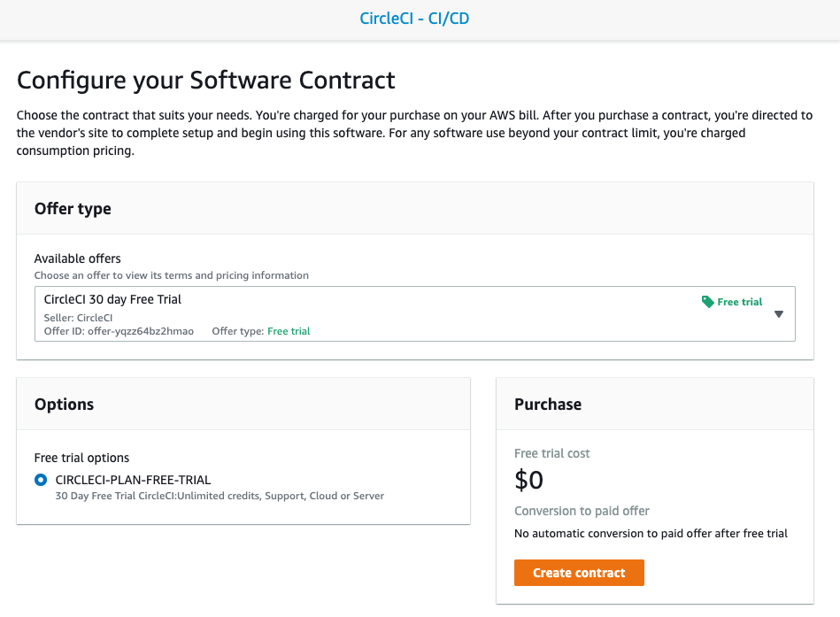This screenshot has width=840, height=617.
Task: Click the 'Configure your Software Contract' heading
Action: coord(205,81)
